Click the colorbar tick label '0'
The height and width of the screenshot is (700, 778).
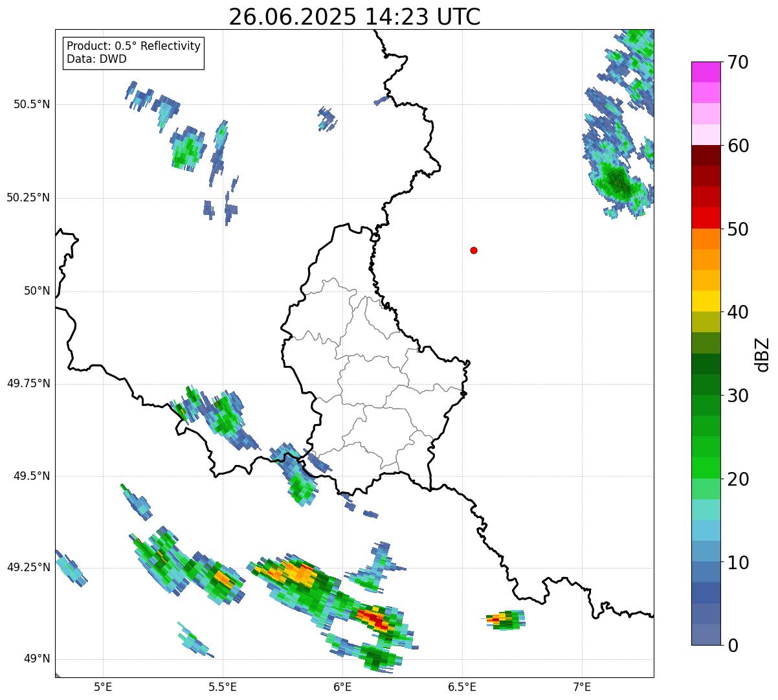[x=733, y=646]
